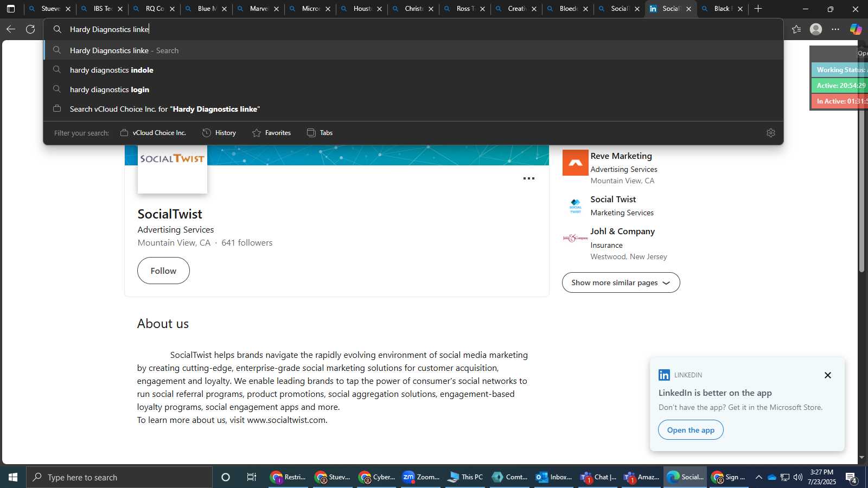Click the Johl & Company logo

tap(576, 238)
